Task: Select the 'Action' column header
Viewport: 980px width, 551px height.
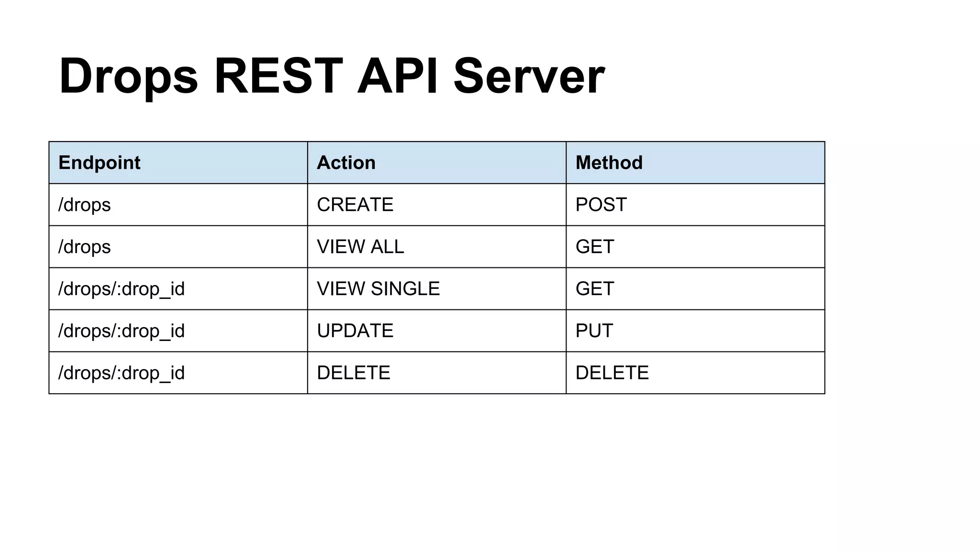Action: [x=436, y=163]
